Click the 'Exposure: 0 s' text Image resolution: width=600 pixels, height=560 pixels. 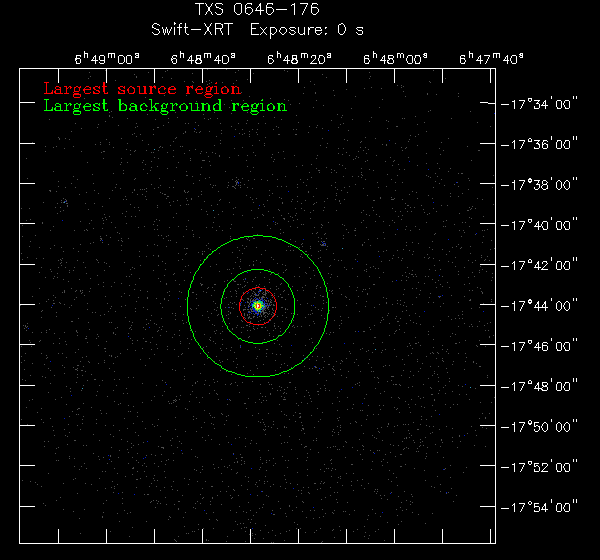click(307, 30)
